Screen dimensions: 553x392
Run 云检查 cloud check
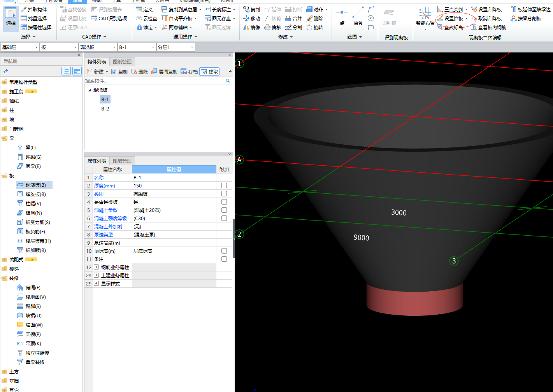click(x=147, y=18)
